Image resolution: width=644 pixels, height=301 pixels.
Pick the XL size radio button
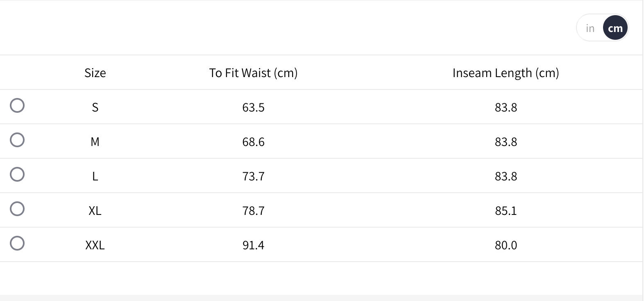point(17,209)
